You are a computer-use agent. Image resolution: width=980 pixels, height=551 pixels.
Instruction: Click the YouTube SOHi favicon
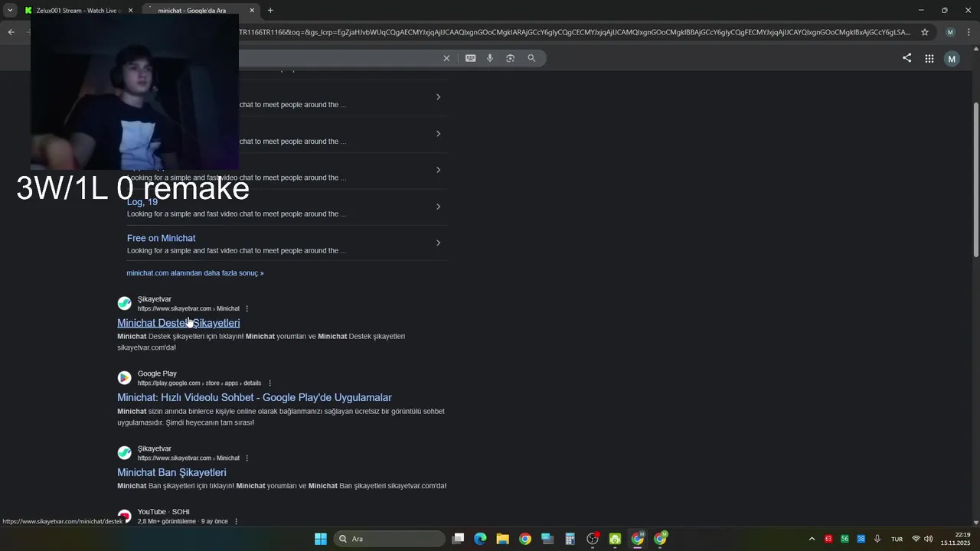click(124, 517)
